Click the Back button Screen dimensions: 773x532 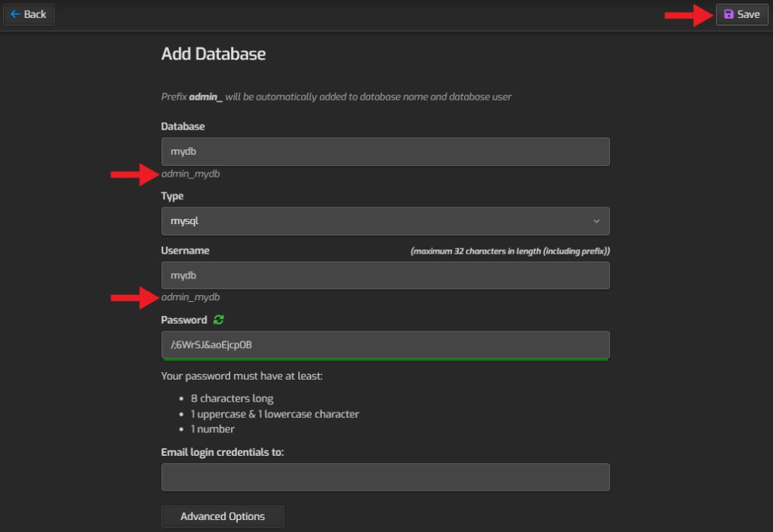coord(29,14)
